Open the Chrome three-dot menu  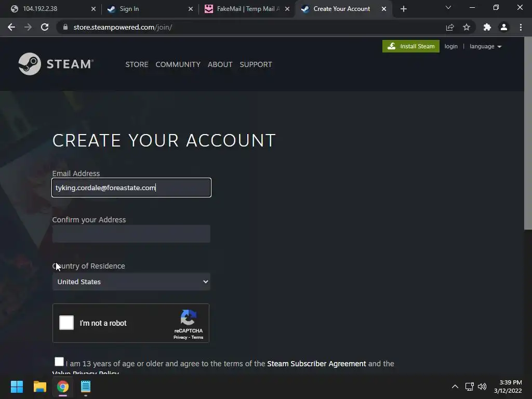tap(521, 27)
